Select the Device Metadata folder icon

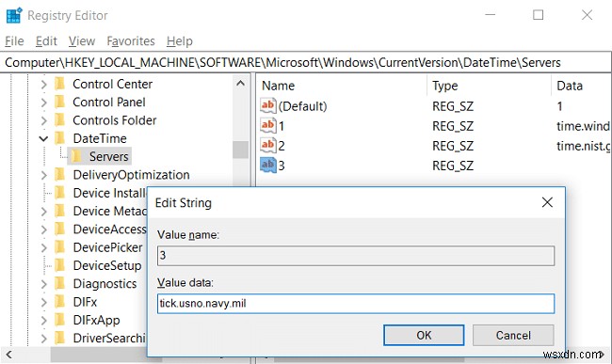pos(59,211)
